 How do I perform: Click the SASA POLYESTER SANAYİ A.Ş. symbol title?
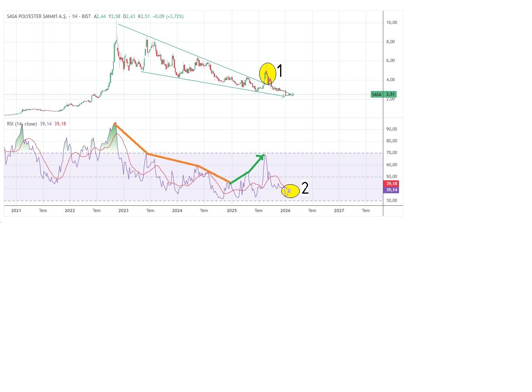[x=37, y=16]
